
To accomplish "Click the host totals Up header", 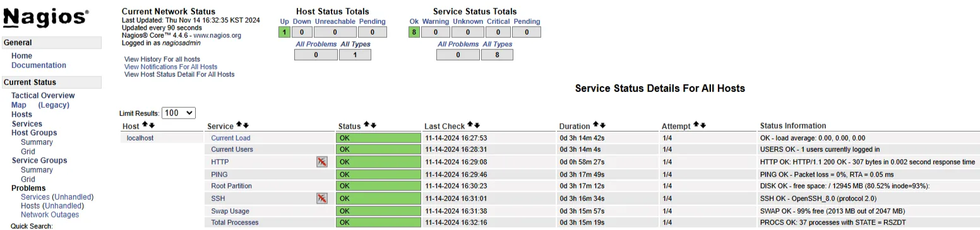I will (285, 21).
